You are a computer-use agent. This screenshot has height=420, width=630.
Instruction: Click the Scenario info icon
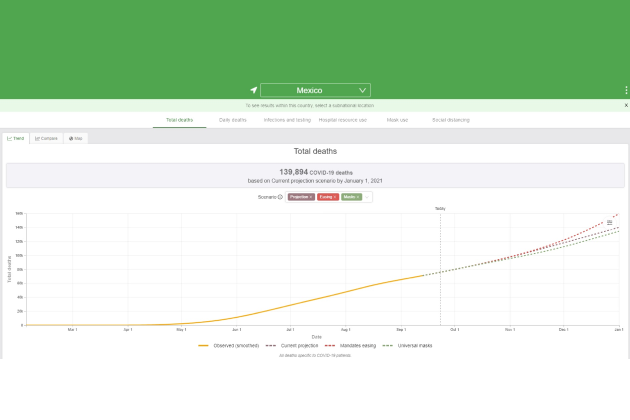(x=280, y=197)
